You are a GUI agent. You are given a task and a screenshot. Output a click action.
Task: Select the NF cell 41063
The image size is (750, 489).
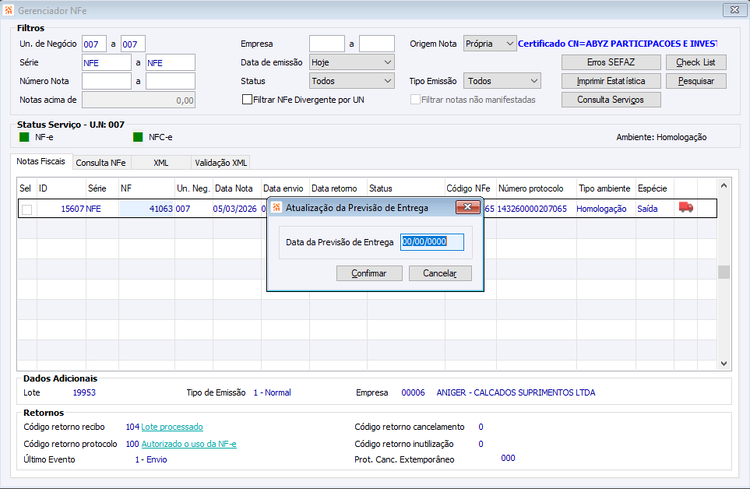tap(146, 209)
